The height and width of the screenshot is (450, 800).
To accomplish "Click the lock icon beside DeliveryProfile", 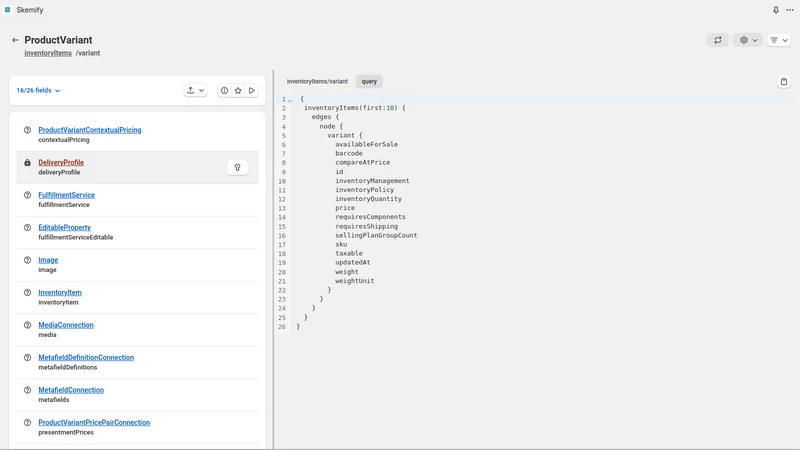I will click(28, 163).
